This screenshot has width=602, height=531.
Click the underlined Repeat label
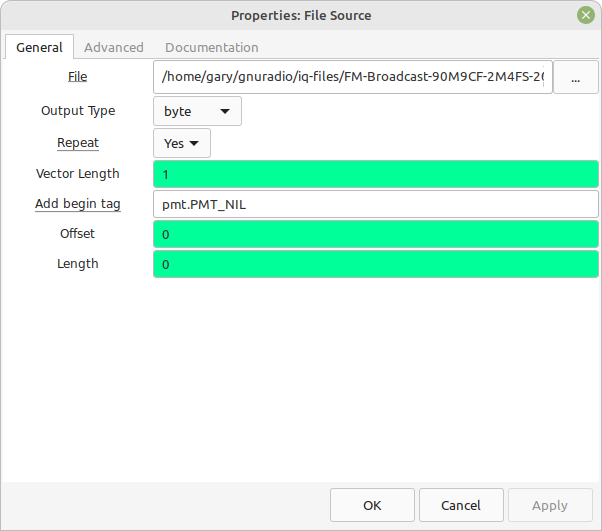click(78, 143)
